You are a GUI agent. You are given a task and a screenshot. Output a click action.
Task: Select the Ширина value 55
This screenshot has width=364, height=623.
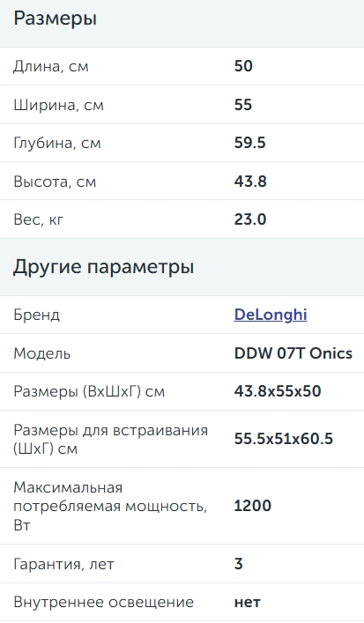(243, 105)
